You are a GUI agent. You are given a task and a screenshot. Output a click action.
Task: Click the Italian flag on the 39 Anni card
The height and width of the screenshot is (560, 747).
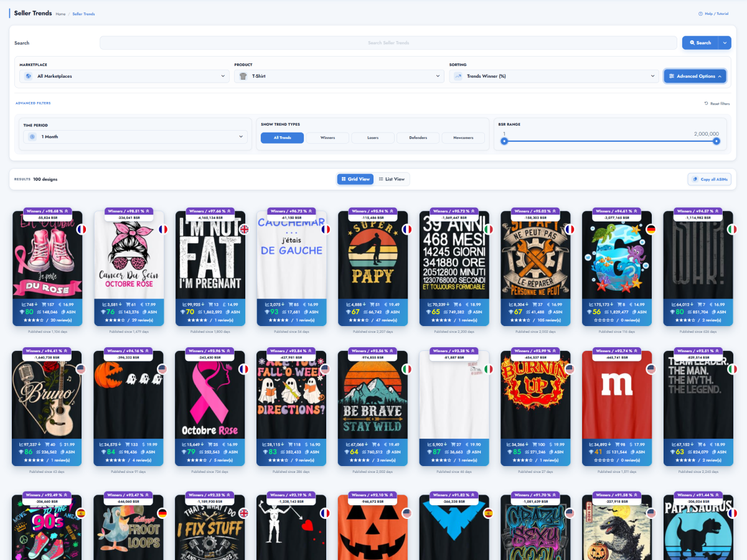click(x=489, y=229)
